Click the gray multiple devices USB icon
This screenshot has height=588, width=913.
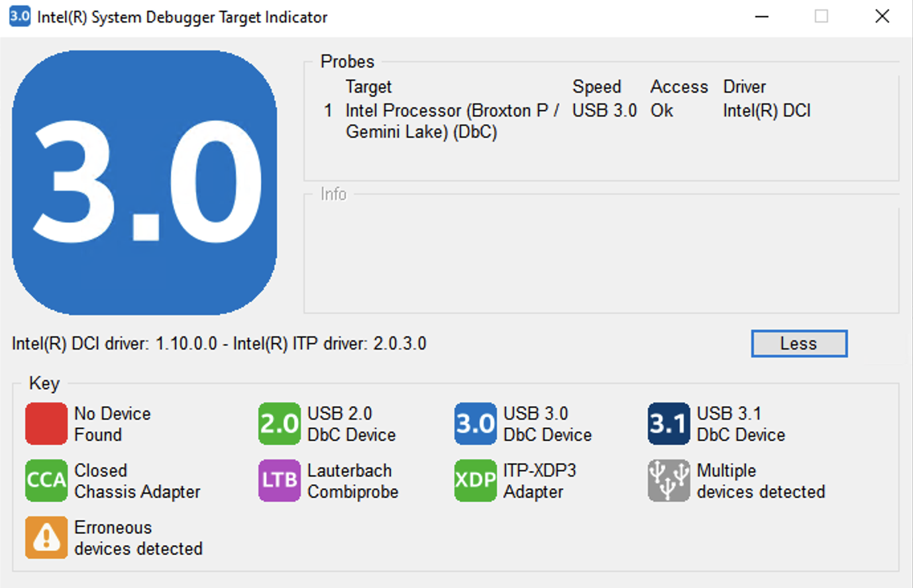(669, 481)
